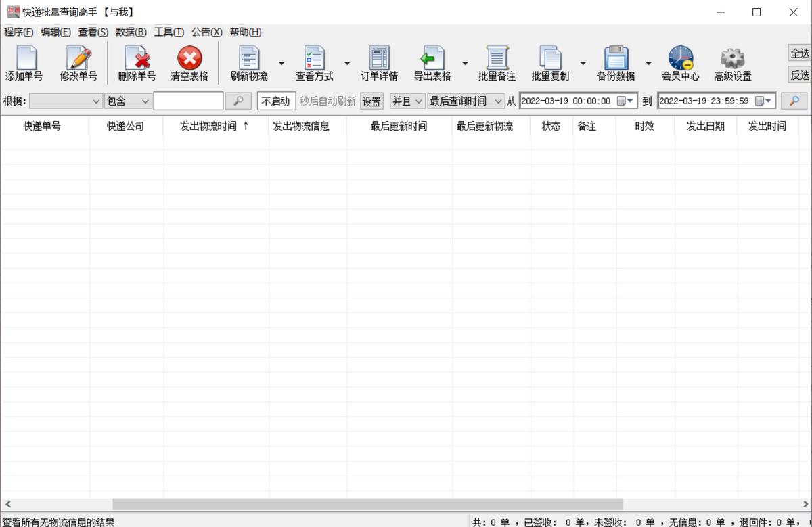
Task: Sort by 发出时间 column header
Action: pos(767,126)
